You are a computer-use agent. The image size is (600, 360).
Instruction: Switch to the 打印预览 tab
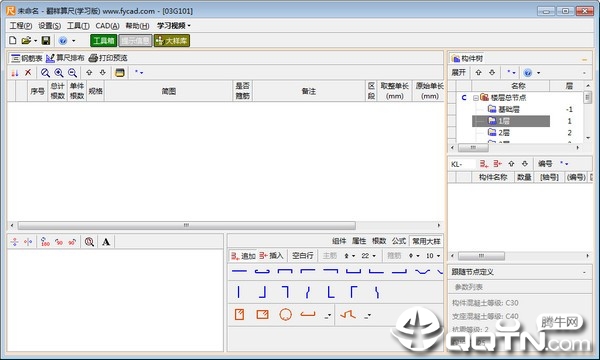pos(108,58)
